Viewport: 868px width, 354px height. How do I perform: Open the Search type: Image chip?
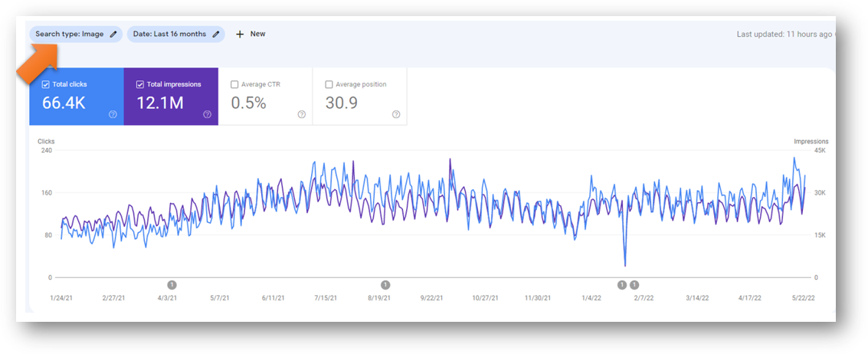point(76,34)
